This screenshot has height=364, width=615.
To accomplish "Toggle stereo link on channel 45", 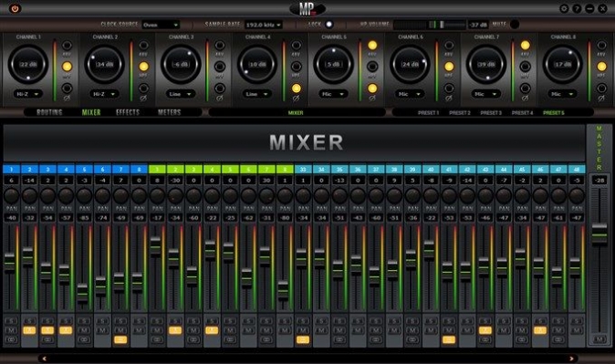I will pos(522,339).
